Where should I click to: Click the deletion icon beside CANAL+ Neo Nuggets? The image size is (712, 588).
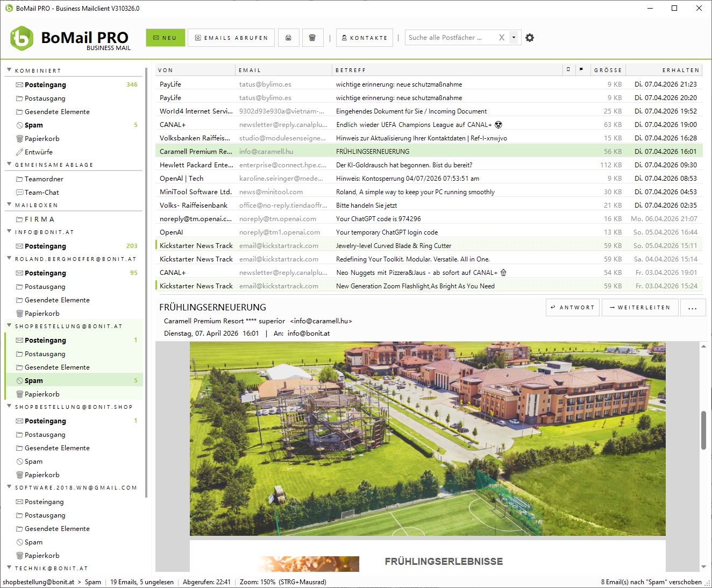(x=503, y=273)
